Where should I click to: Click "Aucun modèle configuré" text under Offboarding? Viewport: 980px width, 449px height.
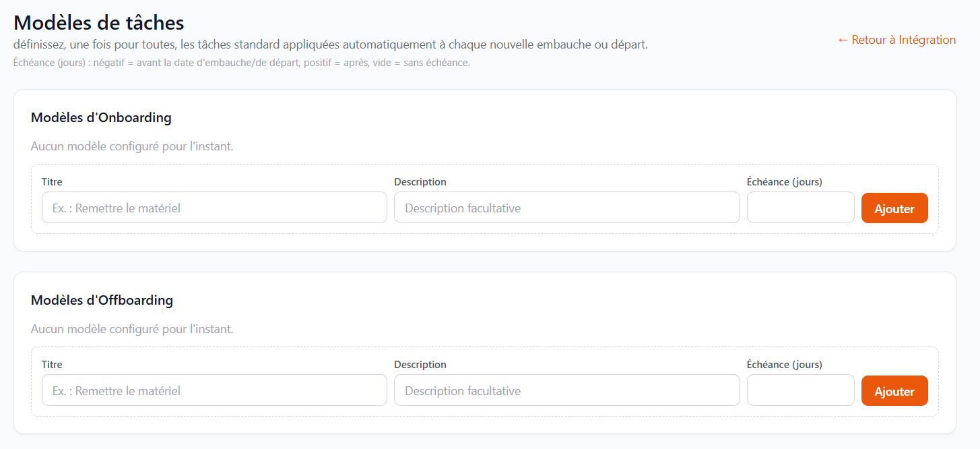click(132, 329)
